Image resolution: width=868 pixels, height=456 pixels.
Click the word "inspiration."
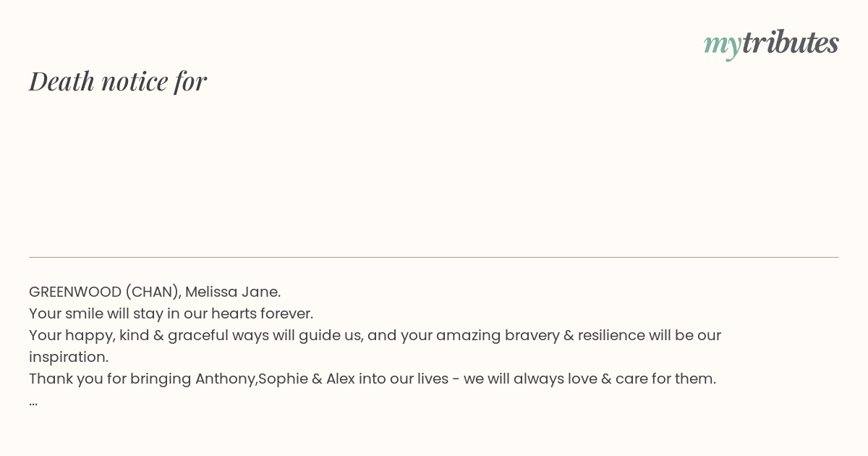coord(69,357)
